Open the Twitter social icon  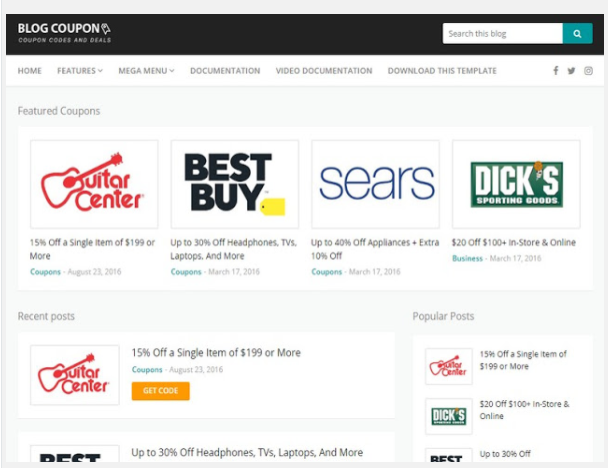coord(571,71)
